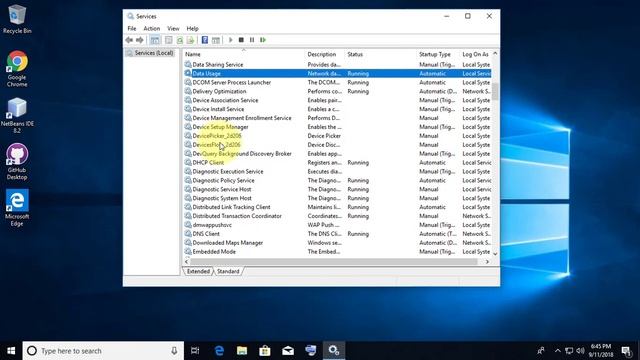Viewport: 640px width, 360px height.
Task: Click the Stop Service square icon
Action: [241, 40]
